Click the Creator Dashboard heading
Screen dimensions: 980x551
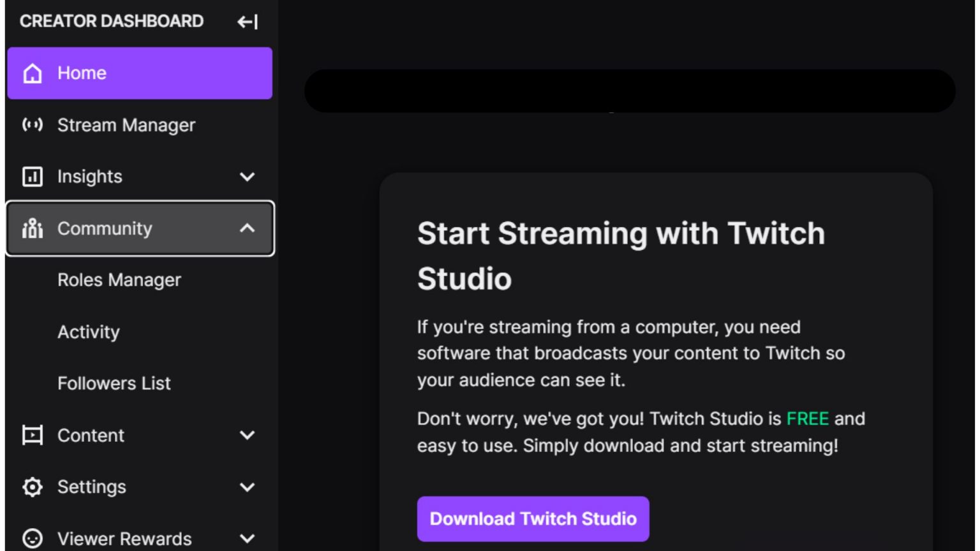click(112, 21)
